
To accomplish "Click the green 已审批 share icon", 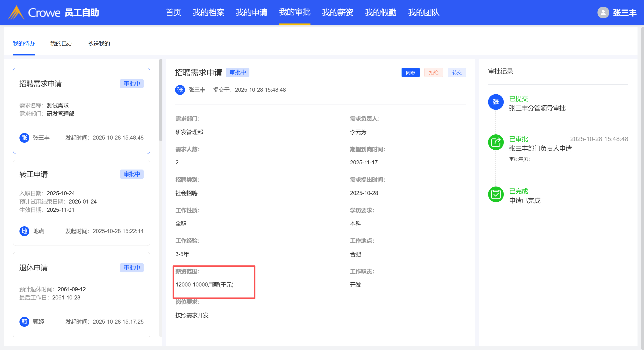I will (495, 142).
